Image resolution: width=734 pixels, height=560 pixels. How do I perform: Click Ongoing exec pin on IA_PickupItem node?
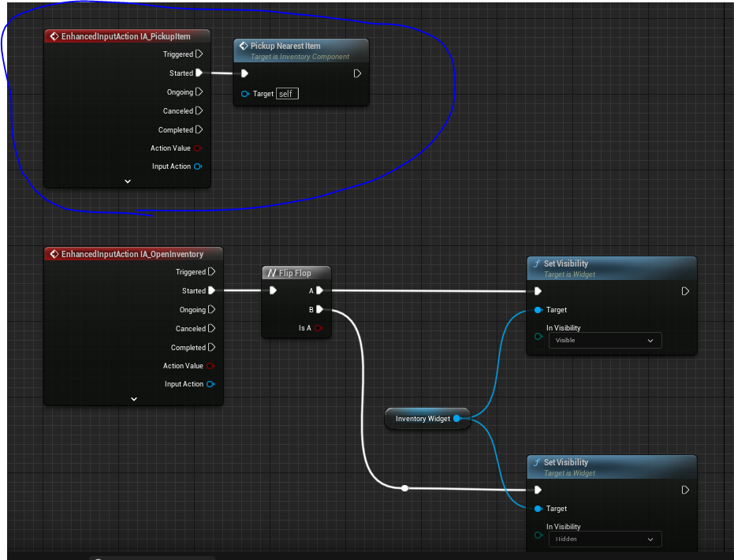click(x=199, y=91)
